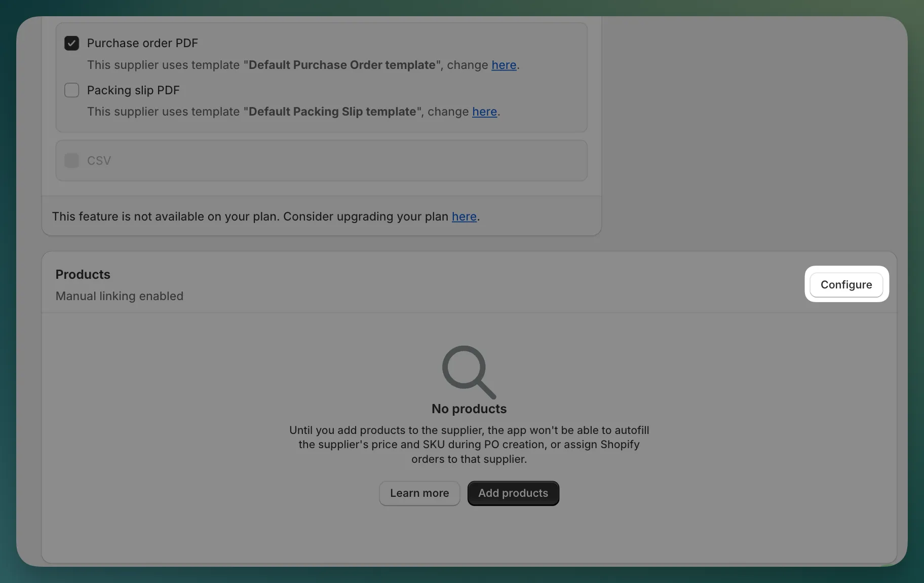Enable the Packing slip PDF checkbox
This screenshot has height=583, width=924.
point(71,90)
